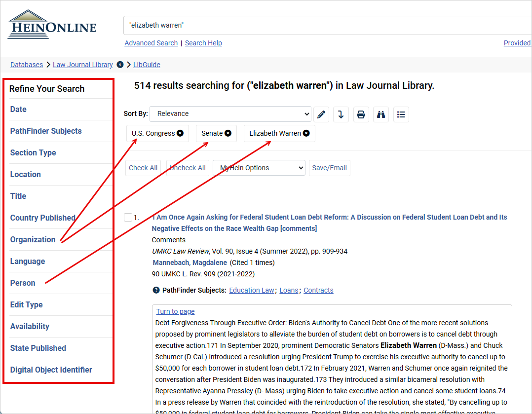The width and height of the screenshot is (532, 414).
Task: Expand the Section Type facet
Action: pyautogui.click(x=33, y=152)
